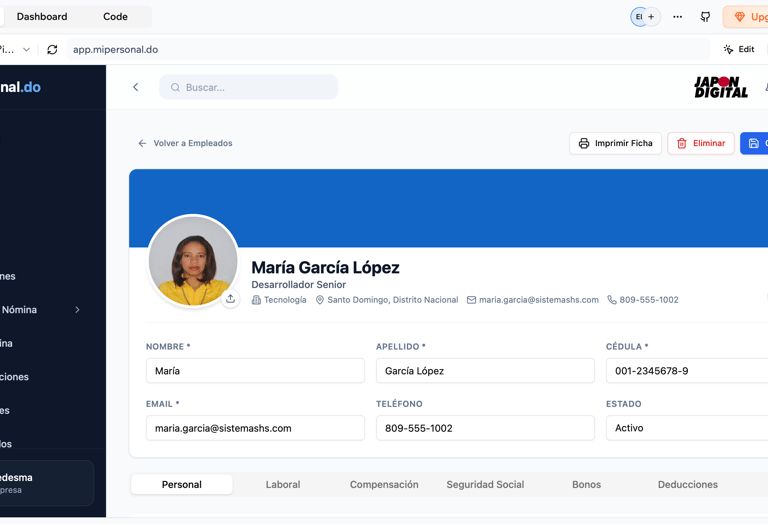Viewport: 768px width, 525px height.
Task: Click the maria.garcia@sistemashs.com header text
Action: click(x=539, y=300)
